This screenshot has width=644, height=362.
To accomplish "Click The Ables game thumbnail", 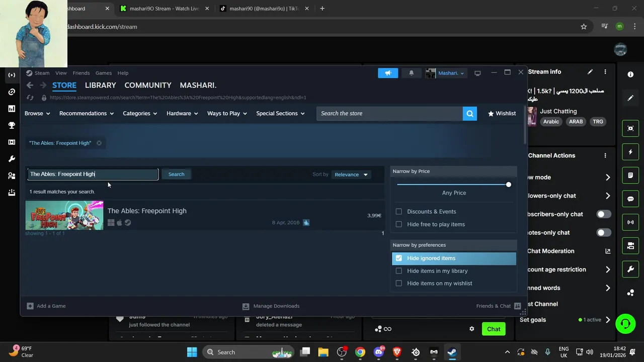I will [64, 215].
